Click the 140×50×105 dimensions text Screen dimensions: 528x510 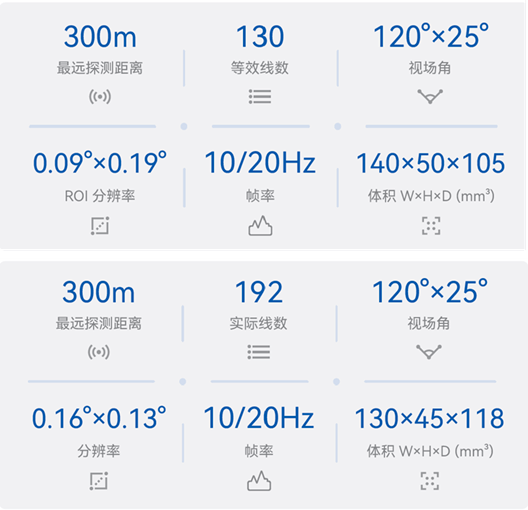[x=431, y=163]
